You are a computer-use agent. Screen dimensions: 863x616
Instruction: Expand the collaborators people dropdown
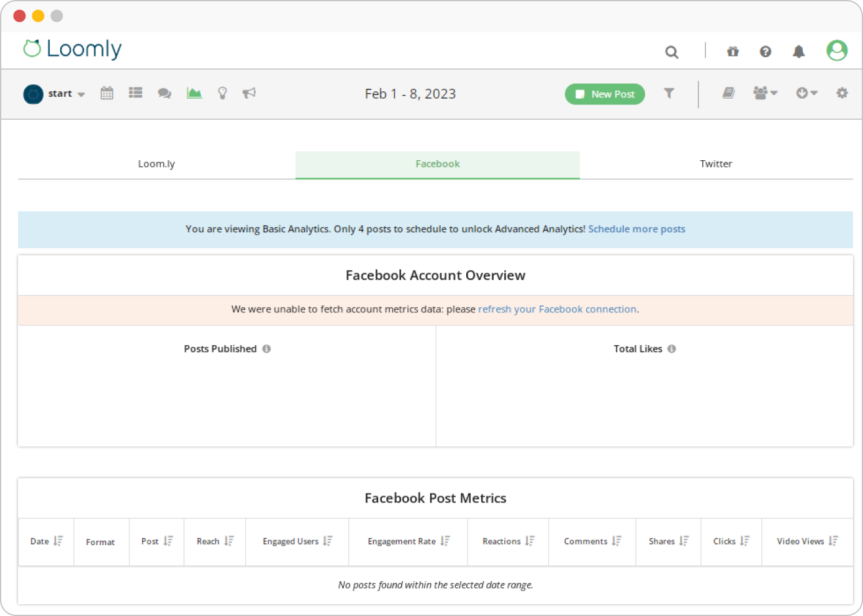pyautogui.click(x=766, y=93)
